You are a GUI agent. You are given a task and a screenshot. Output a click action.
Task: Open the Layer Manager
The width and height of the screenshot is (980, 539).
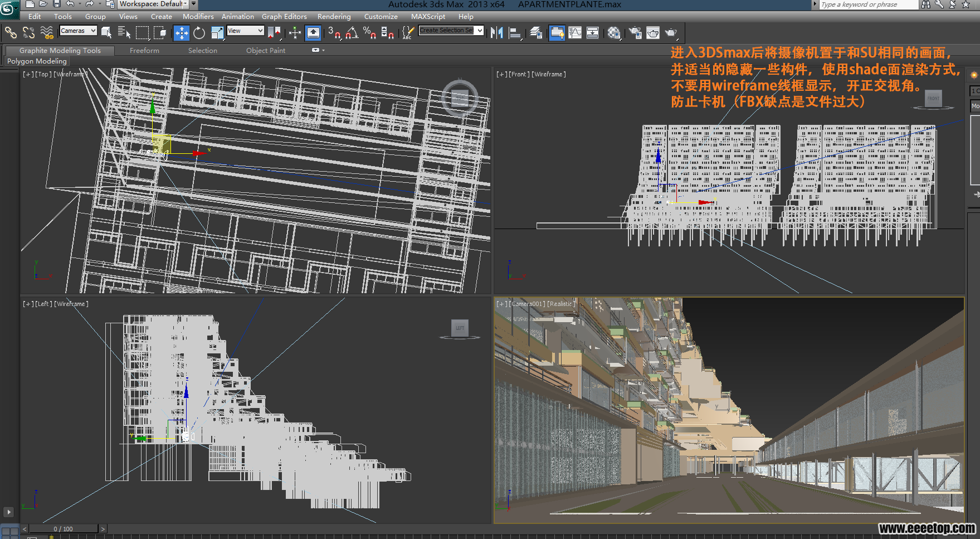[536, 33]
